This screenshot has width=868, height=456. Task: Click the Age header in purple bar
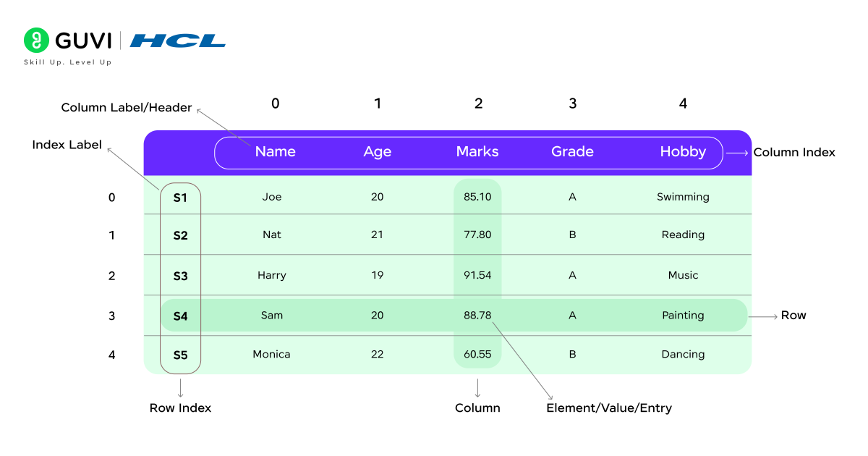coord(378,152)
